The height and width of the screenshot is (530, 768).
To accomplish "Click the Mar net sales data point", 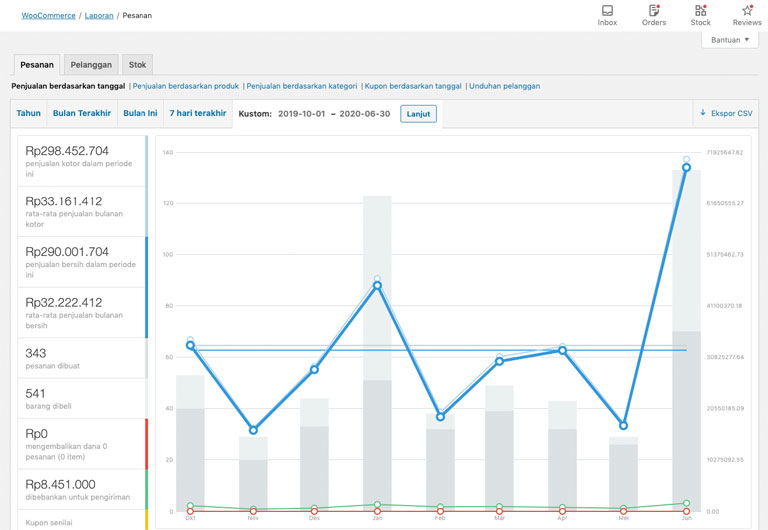I will (x=499, y=361).
